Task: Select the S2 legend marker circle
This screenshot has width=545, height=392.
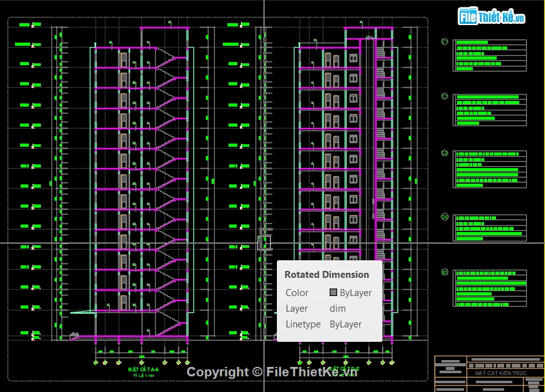Action: (445, 96)
